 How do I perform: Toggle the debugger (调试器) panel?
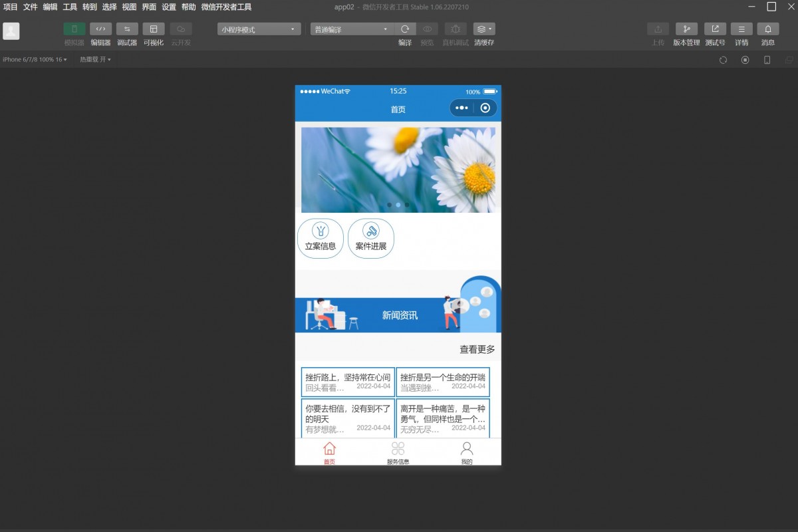click(x=127, y=29)
